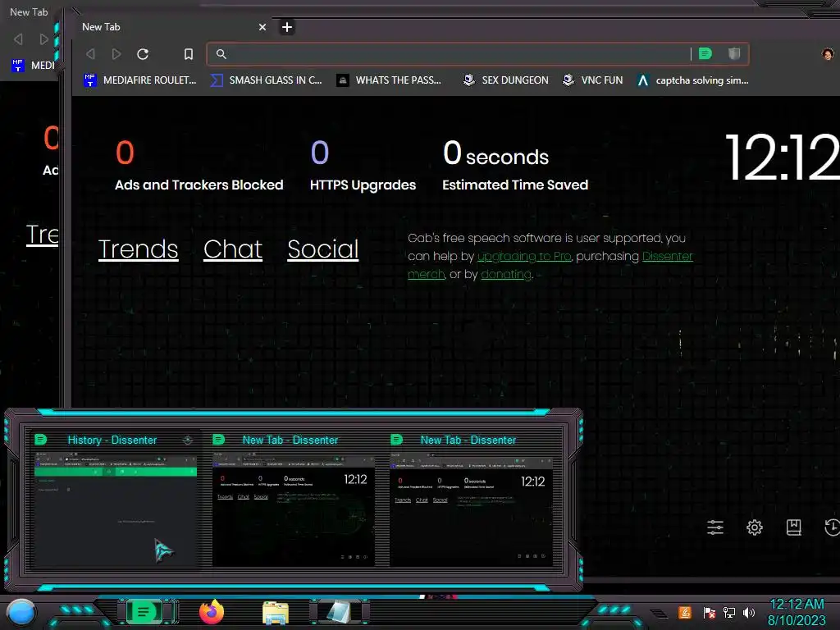Open the green Dissenter comment icon in address bar

tap(705, 53)
